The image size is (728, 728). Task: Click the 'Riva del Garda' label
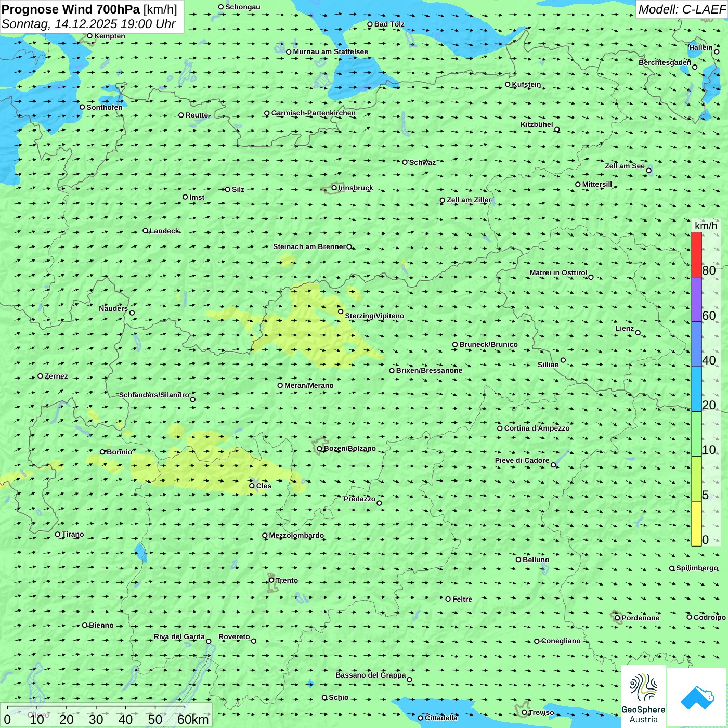pos(179,636)
